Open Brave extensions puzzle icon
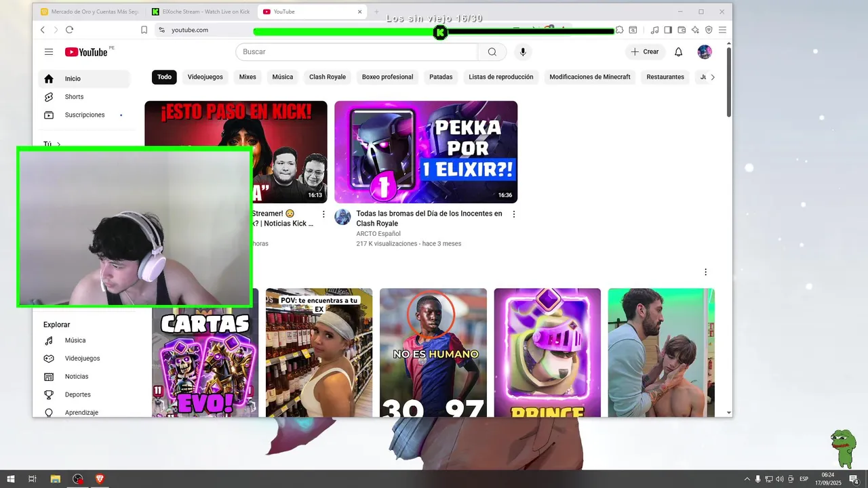Image resolution: width=868 pixels, height=488 pixels. coord(619,30)
